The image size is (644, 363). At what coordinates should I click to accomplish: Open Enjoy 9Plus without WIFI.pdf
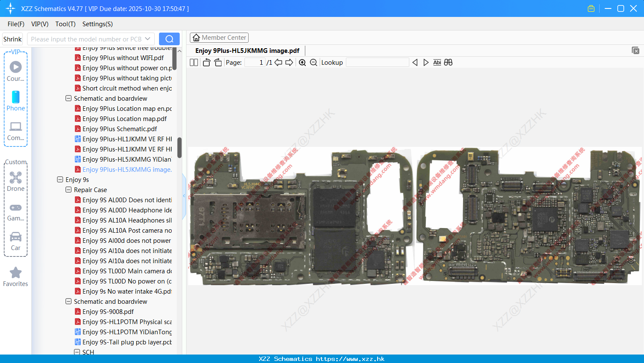tap(123, 58)
